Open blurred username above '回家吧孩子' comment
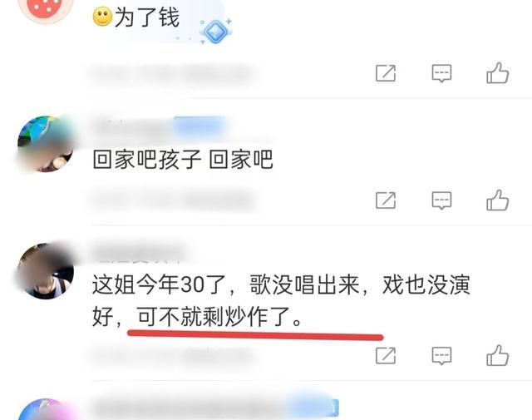532x420 pixels. (134, 127)
